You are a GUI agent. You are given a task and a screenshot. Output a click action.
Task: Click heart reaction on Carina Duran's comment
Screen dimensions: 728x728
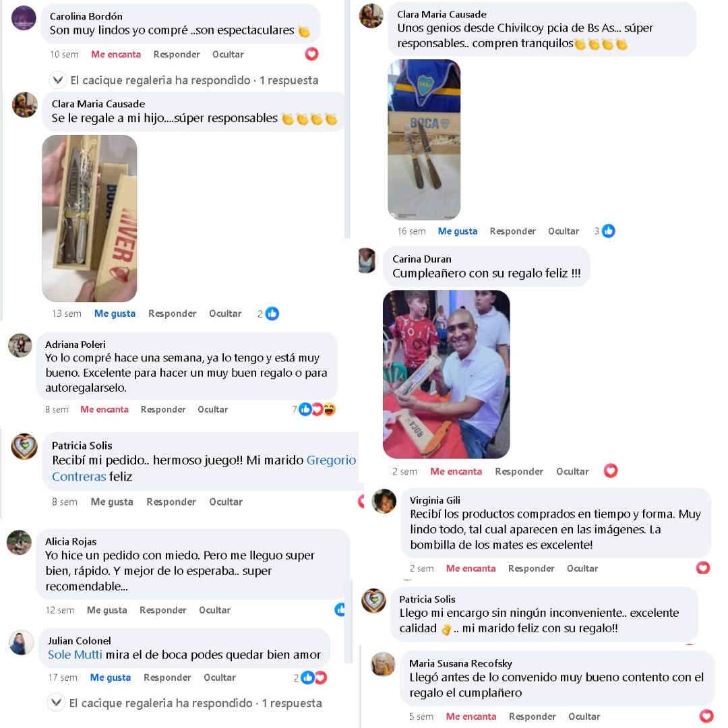coord(611,471)
